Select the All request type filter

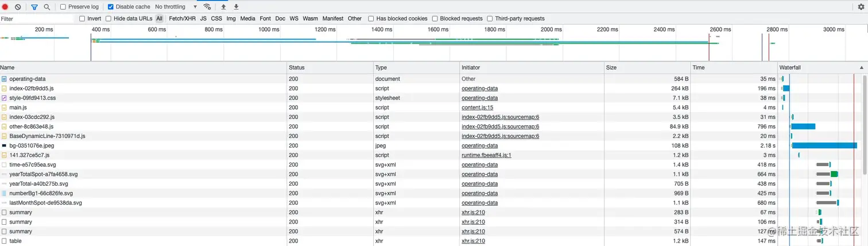159,18
